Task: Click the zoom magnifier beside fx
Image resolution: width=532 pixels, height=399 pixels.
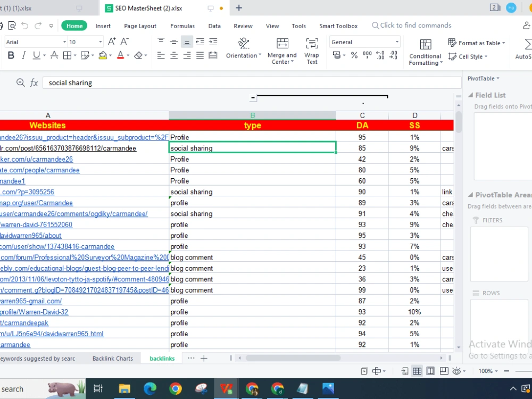Action: coord(20,82)
